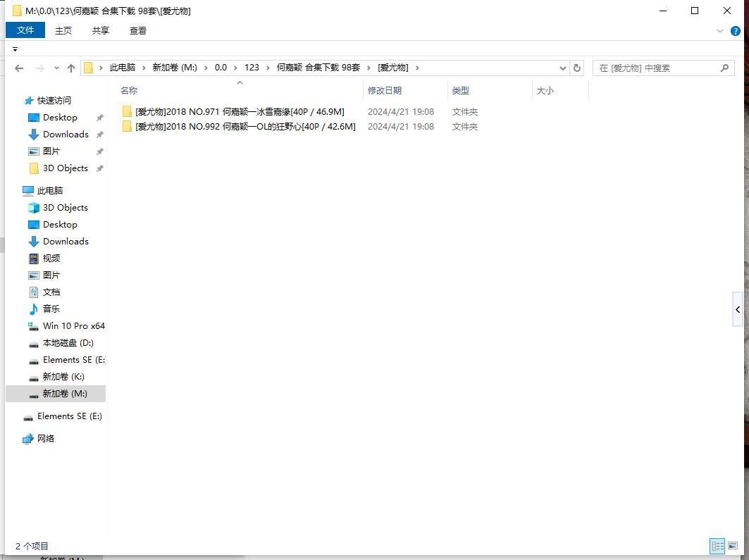Select 新加卷 (M:) in the breadcrumb
This screenshot has width=749, height=560.
point(174,68)
